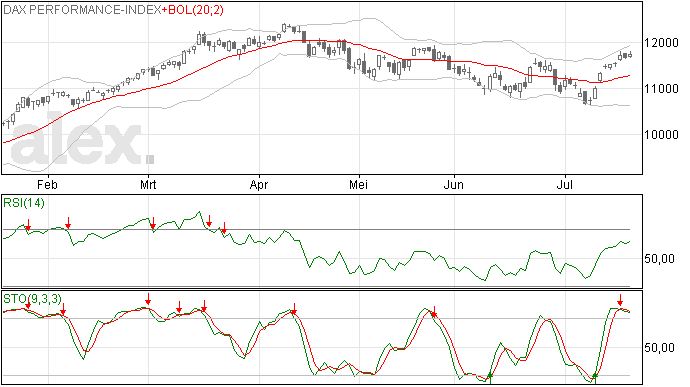Click the 10000 price axis label

point(661,135)
